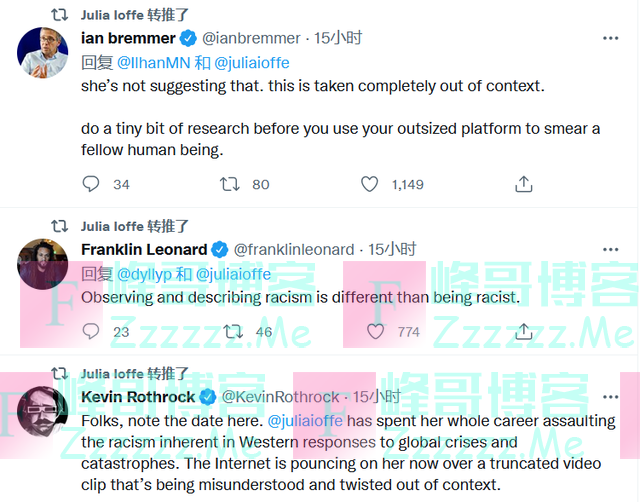Viewport: 640px width, 502px height.
Task: Open the @franklinleonard handle
Action: coord(294,249)
